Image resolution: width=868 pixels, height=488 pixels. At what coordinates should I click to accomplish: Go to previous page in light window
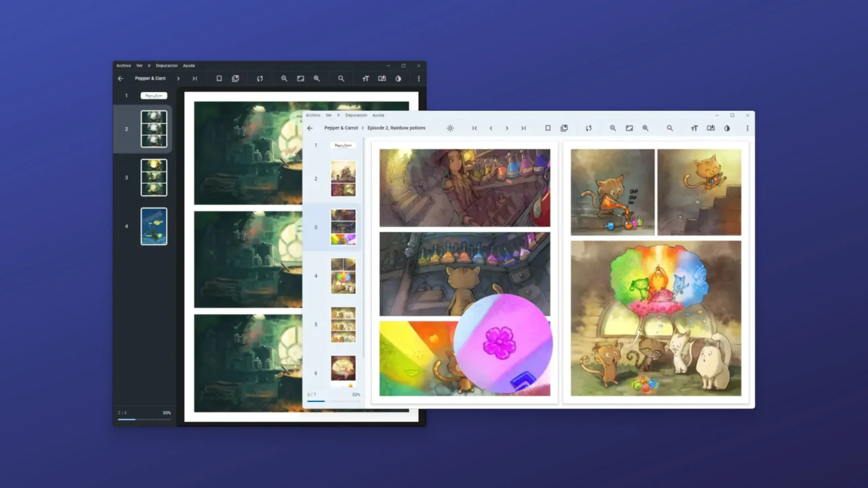click(491, 128)
